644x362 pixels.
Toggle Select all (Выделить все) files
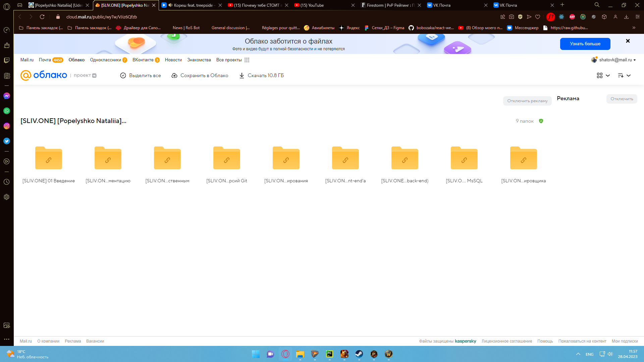(141, 75)
